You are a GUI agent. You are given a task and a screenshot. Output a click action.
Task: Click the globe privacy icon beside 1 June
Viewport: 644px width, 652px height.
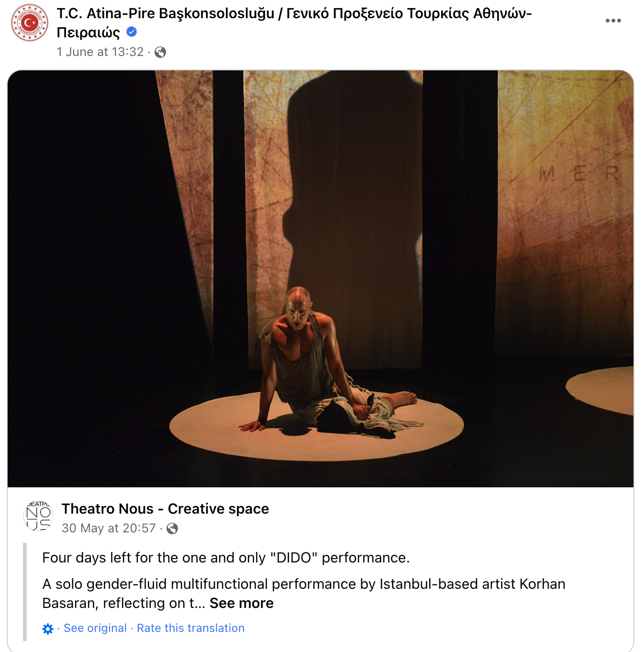tap(160, 52)
